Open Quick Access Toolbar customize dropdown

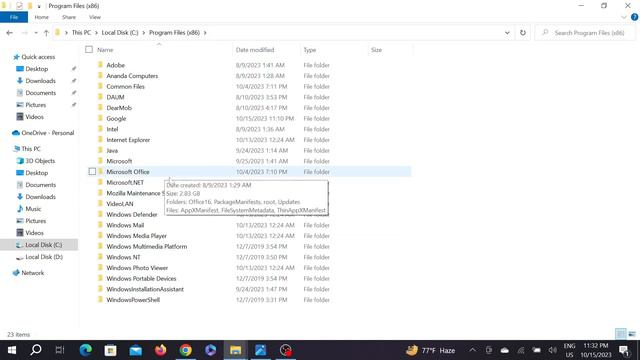tap(39, 6)
